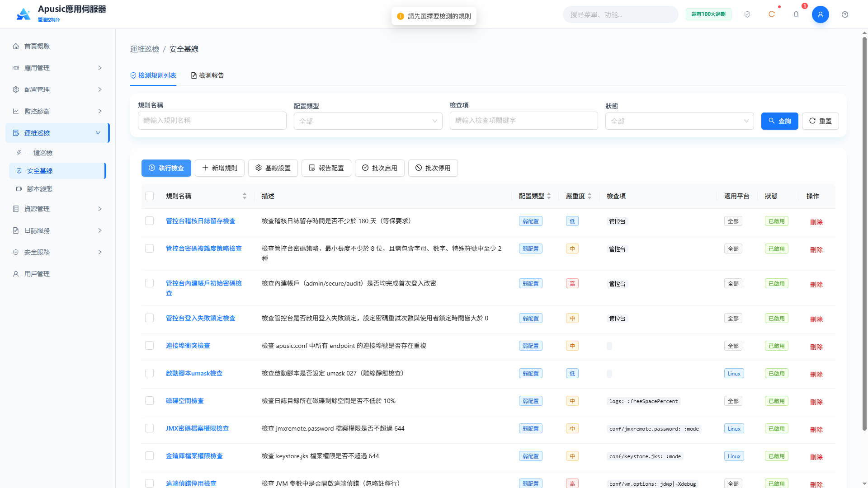This screenshot has width=868, height=488.
Task: Sort by 嚴重度 column sorter
Action: pyautogui.click(x=590, y=196)
